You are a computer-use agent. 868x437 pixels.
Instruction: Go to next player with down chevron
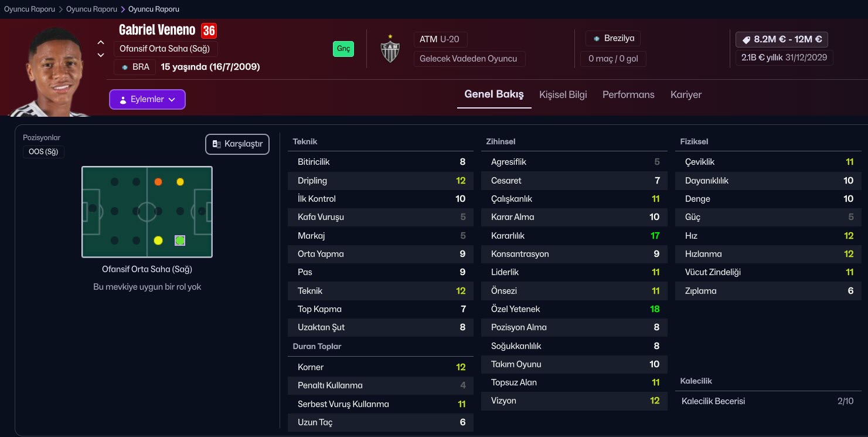pos(101,55)
